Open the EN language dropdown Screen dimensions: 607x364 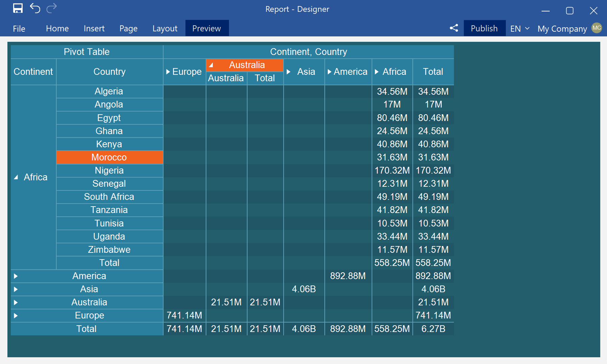point(519,29)
